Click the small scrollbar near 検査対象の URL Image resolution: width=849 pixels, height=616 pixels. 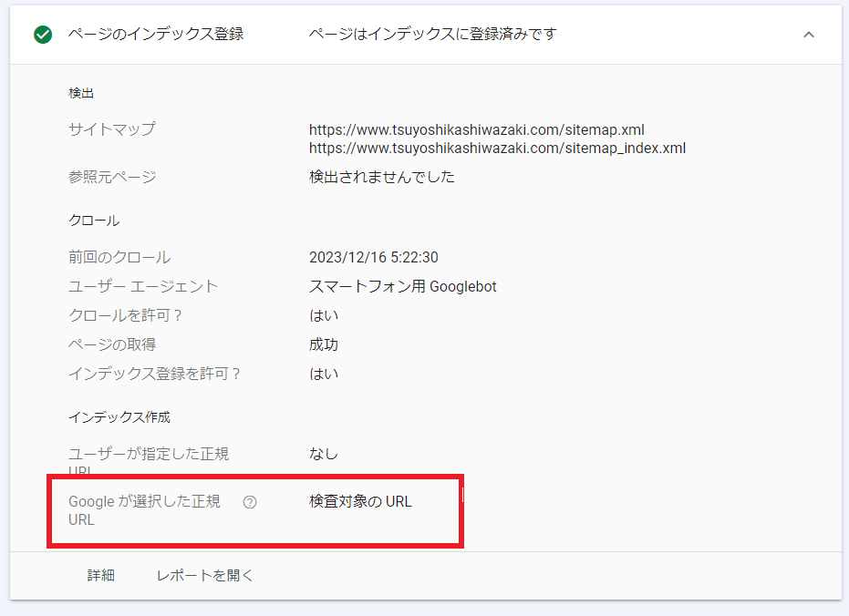point(463,497)
